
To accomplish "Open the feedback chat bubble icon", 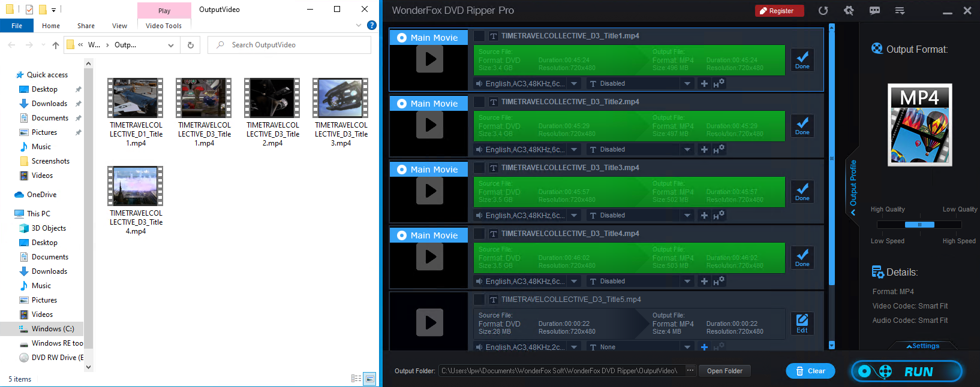I will (x=874, y=11).
